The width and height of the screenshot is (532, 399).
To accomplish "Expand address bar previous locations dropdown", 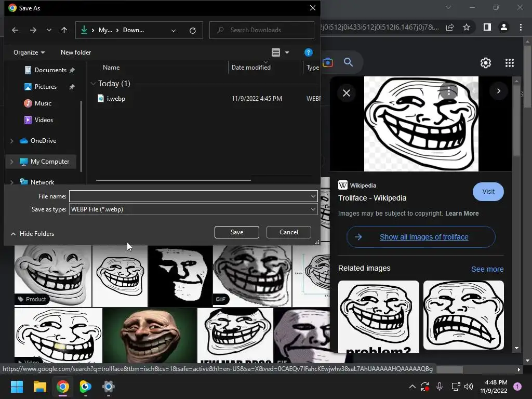I will coord(174,31).
